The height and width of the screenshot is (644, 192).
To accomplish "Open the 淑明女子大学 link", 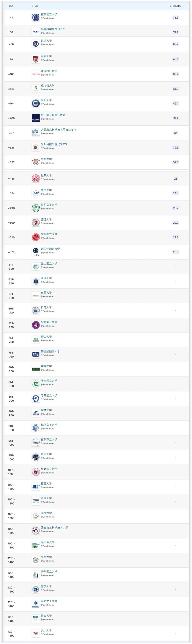I will (49, 601).
